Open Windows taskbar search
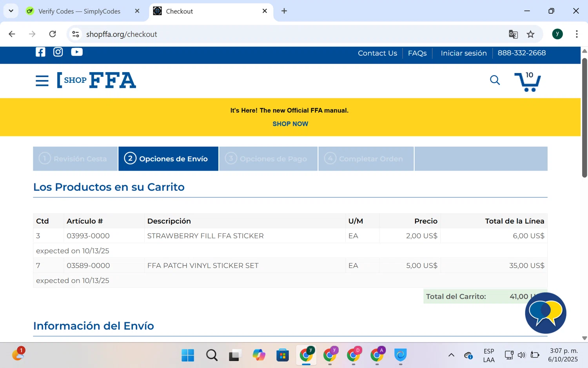This screenshot has height=368, width=588. tap(212, 355)
